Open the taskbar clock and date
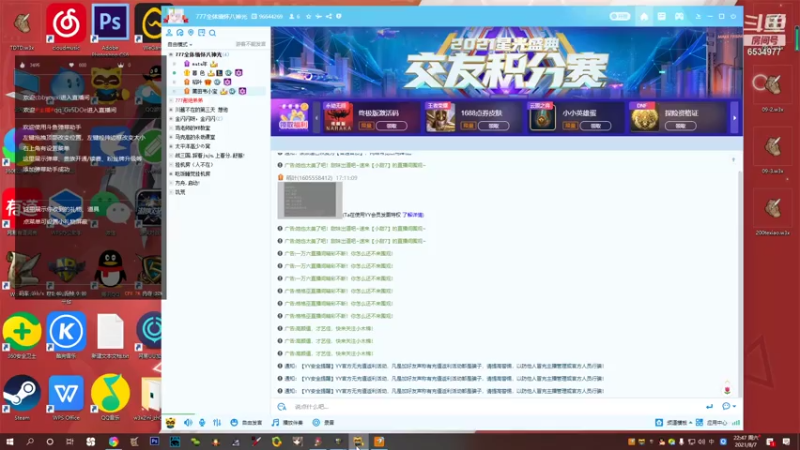 [745, 441]
